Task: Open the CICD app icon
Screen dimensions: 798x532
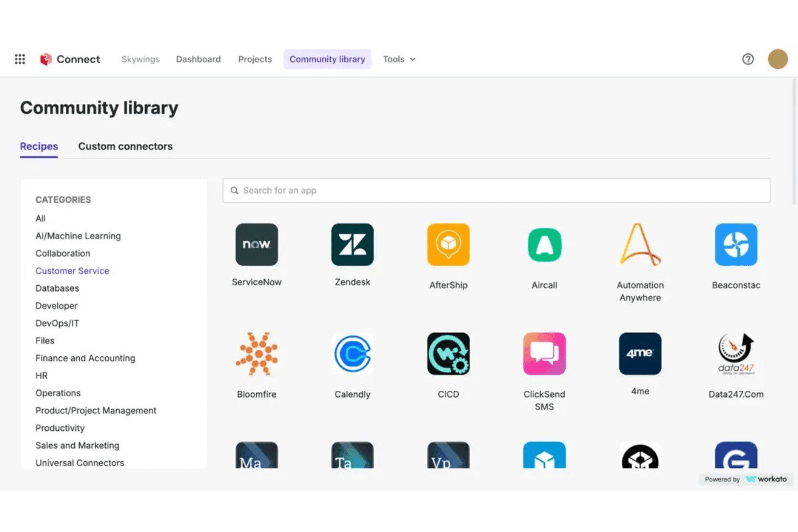Action: [x=449, y=354]
